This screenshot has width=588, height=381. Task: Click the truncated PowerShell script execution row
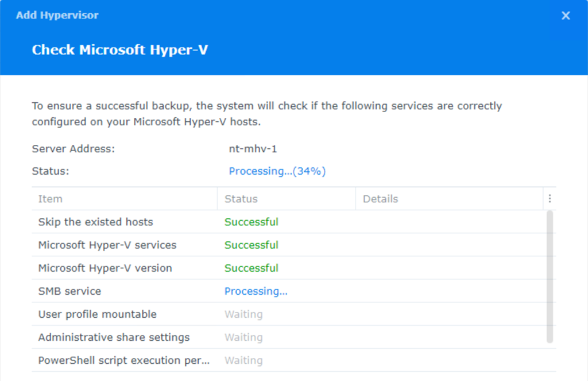pyautogui.click(x=124, y=360)
